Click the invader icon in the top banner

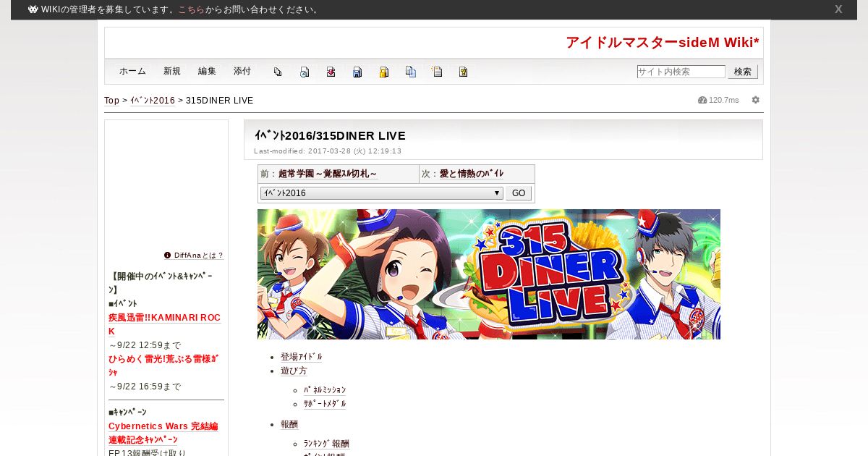coord(33,9)
